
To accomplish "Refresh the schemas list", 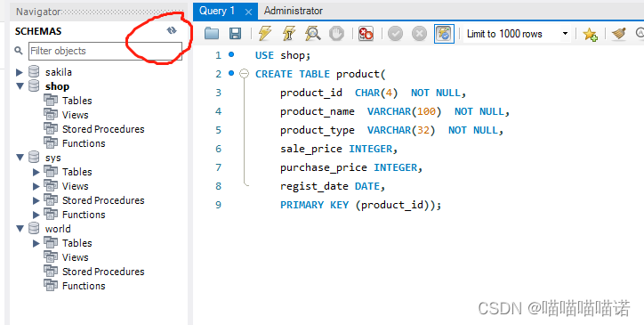I will click(172, 30).
